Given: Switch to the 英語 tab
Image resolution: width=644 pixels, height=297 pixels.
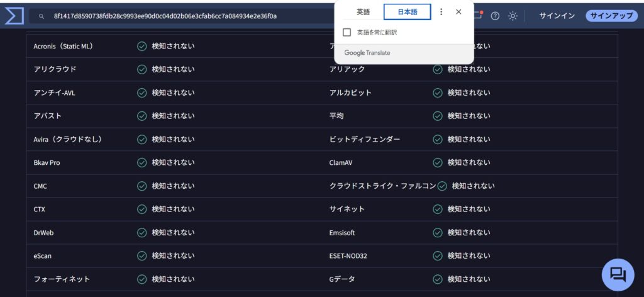Looking at the screenshot, I should [363, 12].
